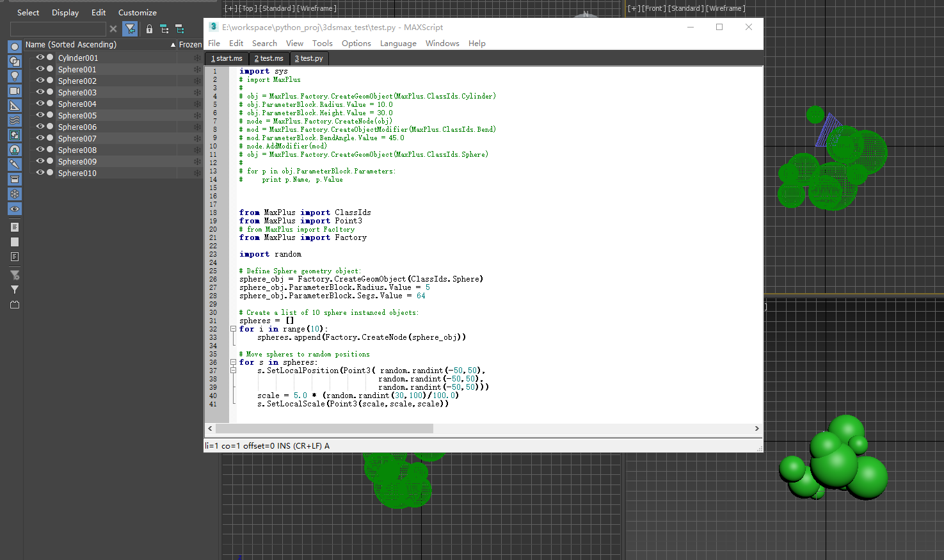Toggle the selection filter funnel button at top

pyautogui.click(x=131, y=29)
